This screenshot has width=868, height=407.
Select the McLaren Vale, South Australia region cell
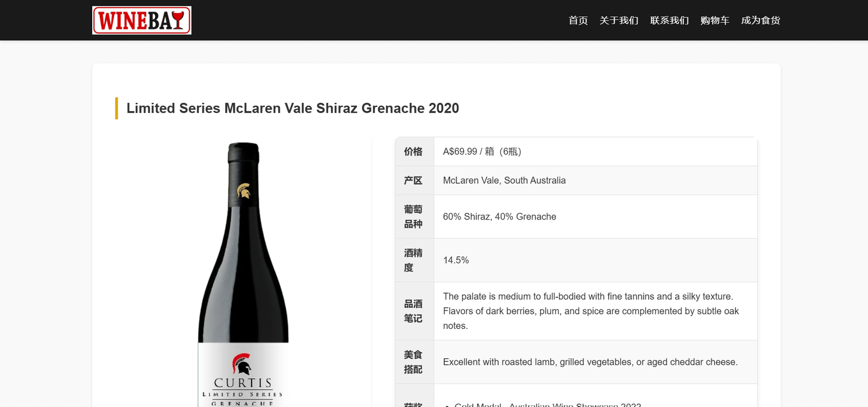596,180
